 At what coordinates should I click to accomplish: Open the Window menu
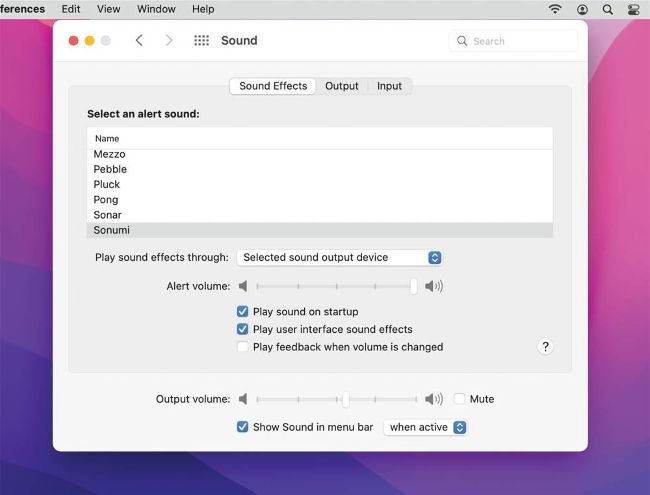(x=156, y=9)
